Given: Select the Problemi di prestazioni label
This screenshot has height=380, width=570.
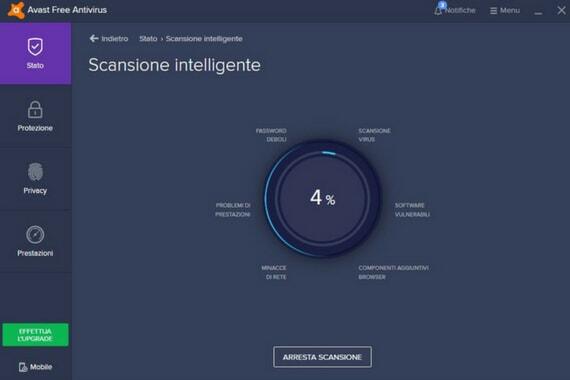Looking at the screenshot, I should point(233,210).
